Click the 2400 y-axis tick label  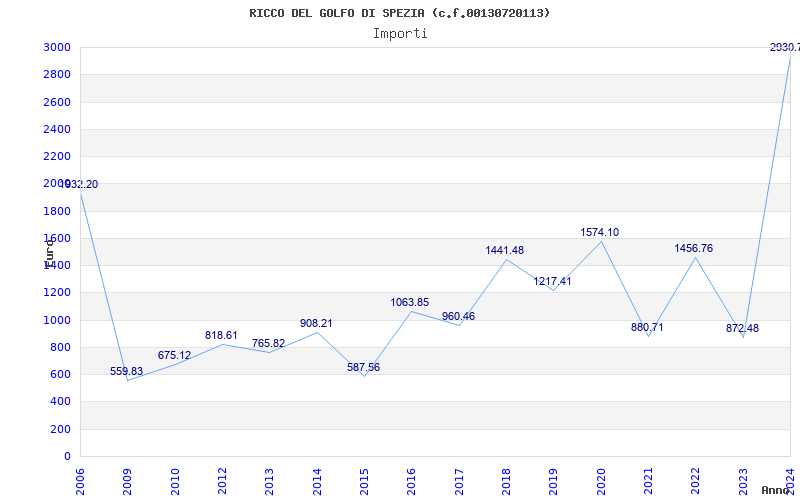pyautogui.click(x=57, y=129)
